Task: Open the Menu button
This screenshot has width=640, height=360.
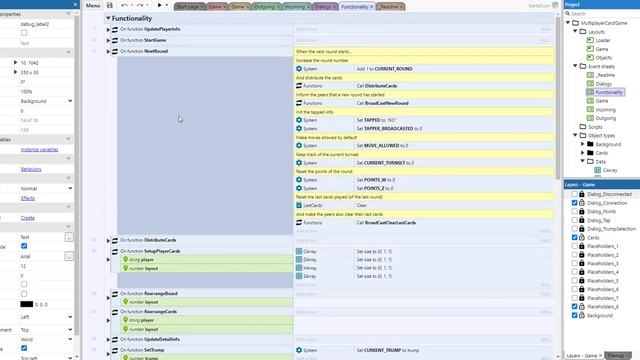Action: click(93, 6)
